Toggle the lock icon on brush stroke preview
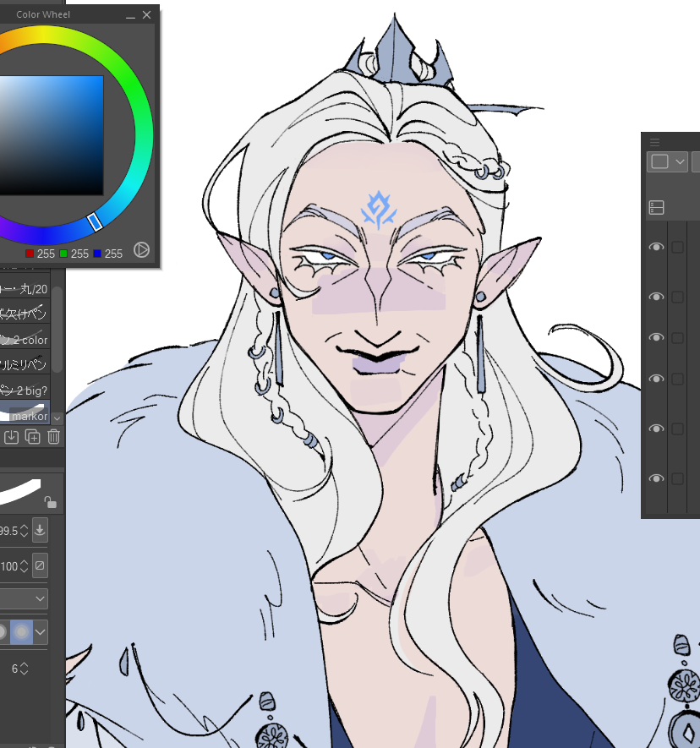The image size is (700, 748). click(x=50, y=502)
